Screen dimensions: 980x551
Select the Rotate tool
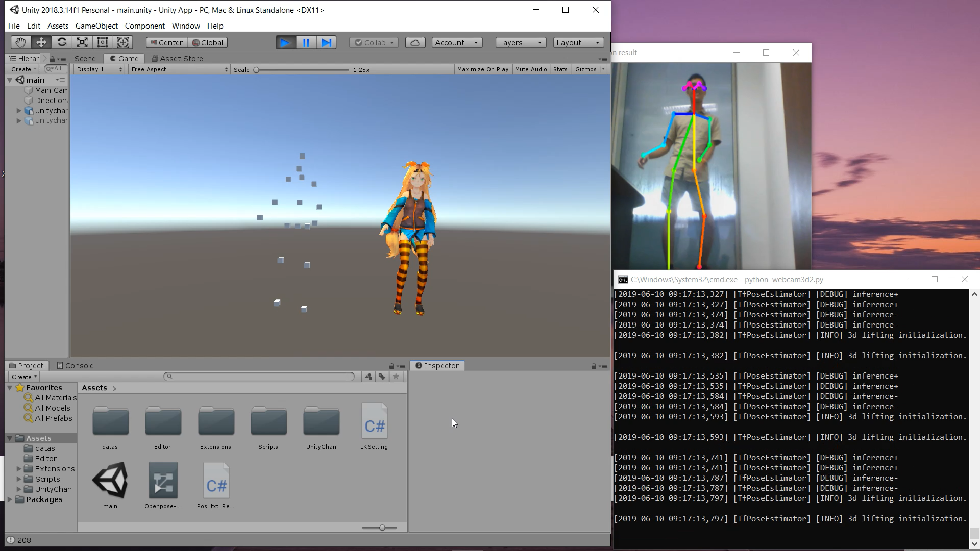(62, 43)
